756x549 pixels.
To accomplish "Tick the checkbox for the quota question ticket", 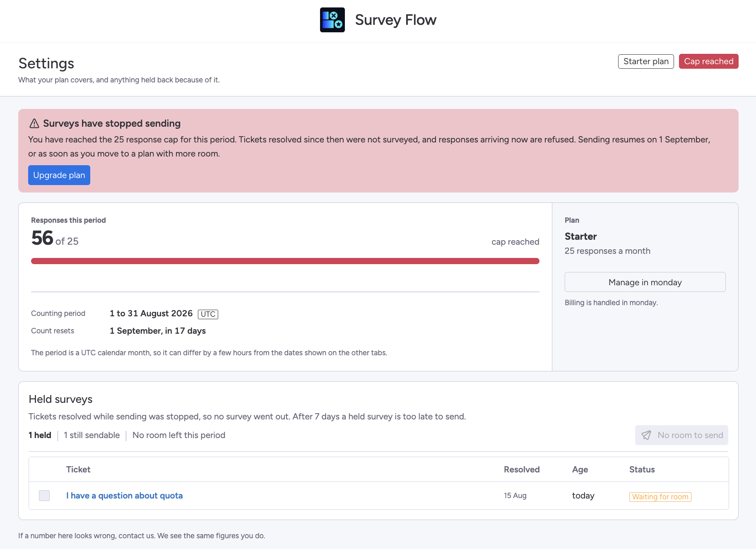I will (44, 496).
